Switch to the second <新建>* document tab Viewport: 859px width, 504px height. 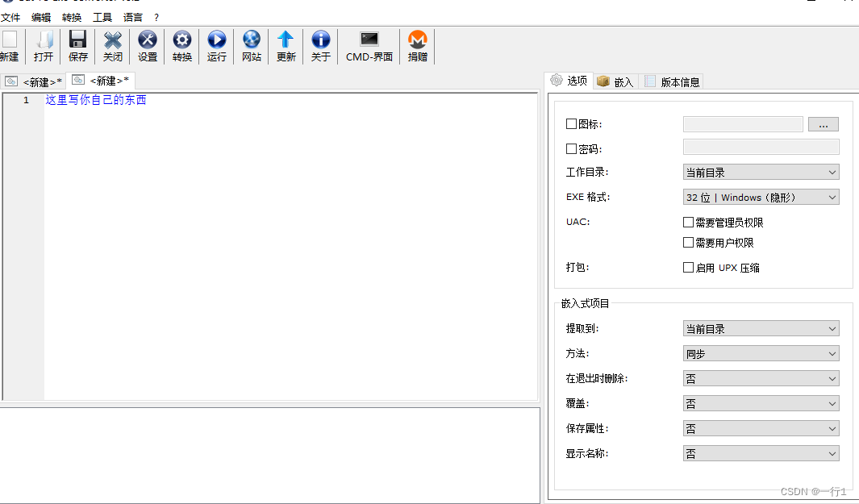(x=101, y=81)
